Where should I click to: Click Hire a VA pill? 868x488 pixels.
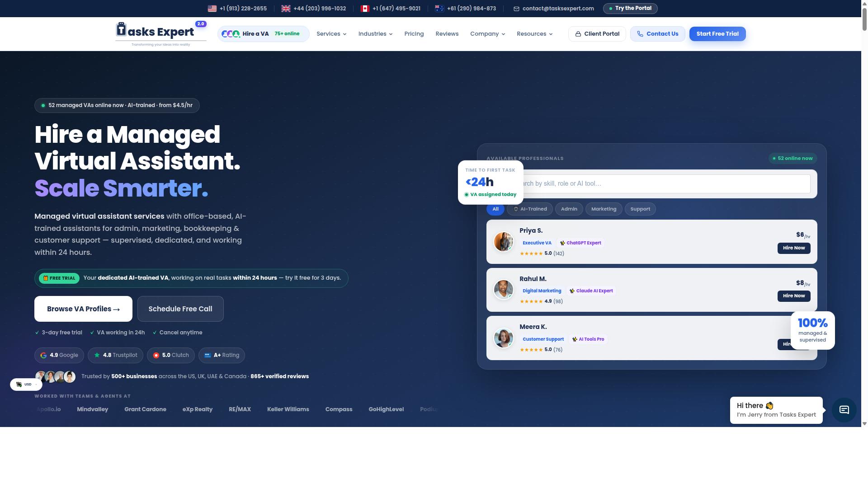point(264,34)
